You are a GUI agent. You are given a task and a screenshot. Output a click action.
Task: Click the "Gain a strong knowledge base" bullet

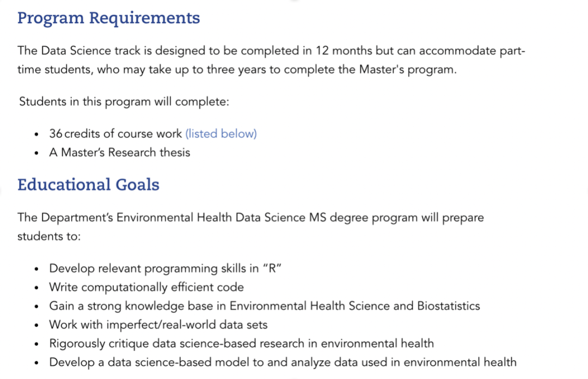click(265, 306)
